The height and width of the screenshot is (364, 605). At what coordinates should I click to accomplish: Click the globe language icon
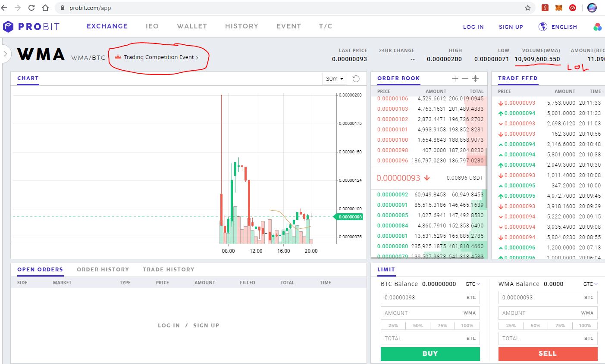pos(543,27)
